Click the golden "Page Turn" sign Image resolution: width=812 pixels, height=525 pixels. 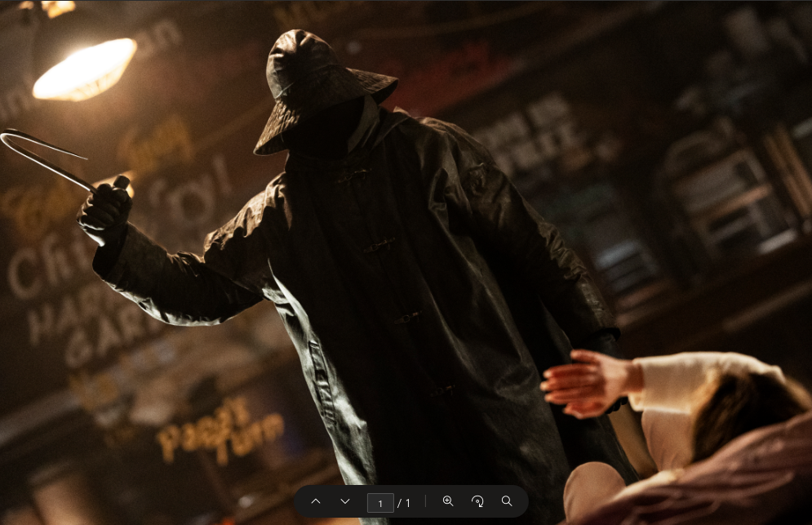[219, 427]
